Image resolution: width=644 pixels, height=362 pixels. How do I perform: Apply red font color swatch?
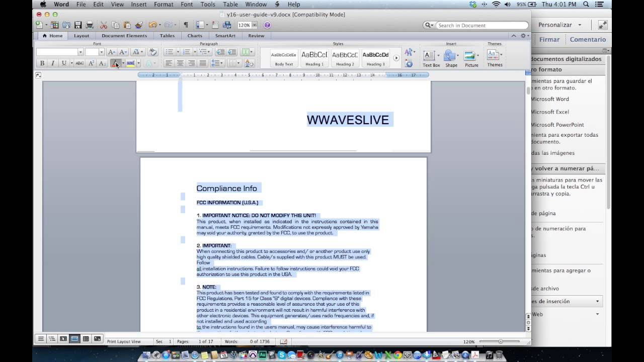tap(116, 63)
